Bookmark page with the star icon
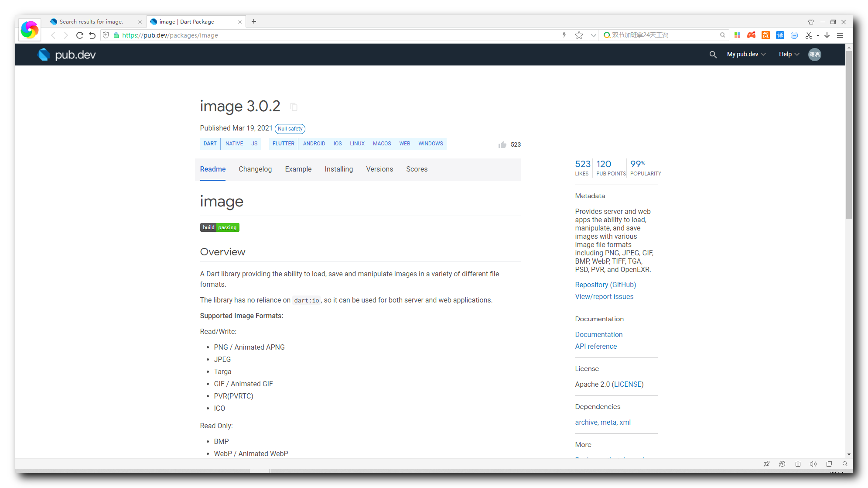 click(x=579, y=35)
